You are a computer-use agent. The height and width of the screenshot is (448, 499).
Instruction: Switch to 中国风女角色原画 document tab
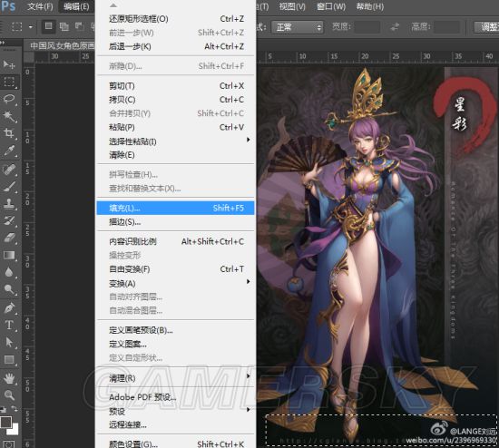pos(60,46)
